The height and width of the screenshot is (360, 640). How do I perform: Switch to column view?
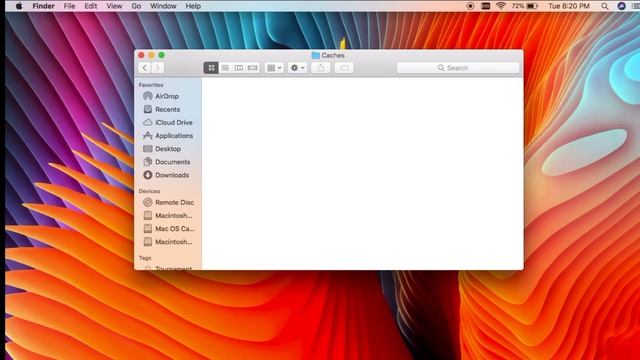click(239, 68)
